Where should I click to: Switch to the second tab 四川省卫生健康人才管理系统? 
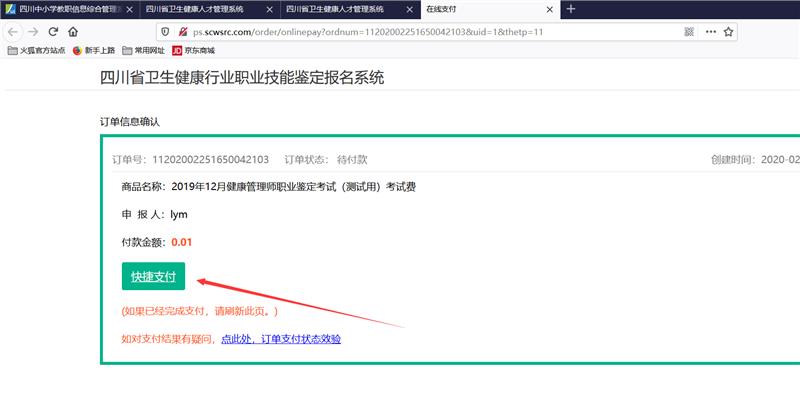click(210, 10)
